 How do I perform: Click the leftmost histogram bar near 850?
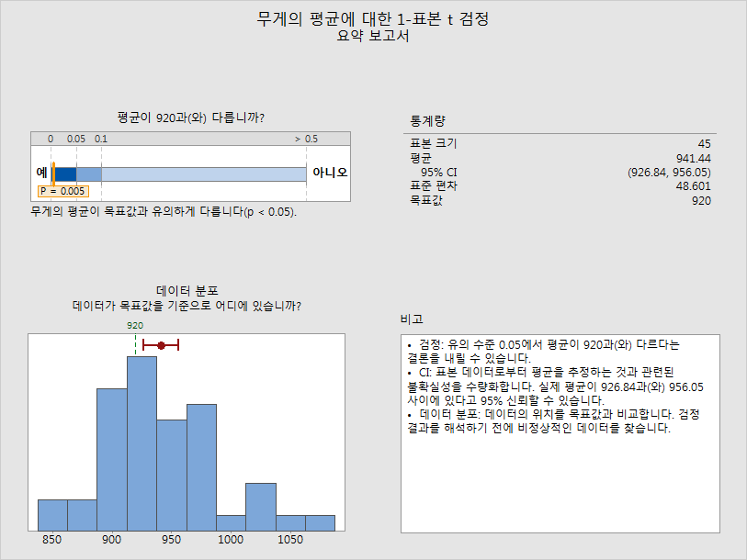click(52, 515)
